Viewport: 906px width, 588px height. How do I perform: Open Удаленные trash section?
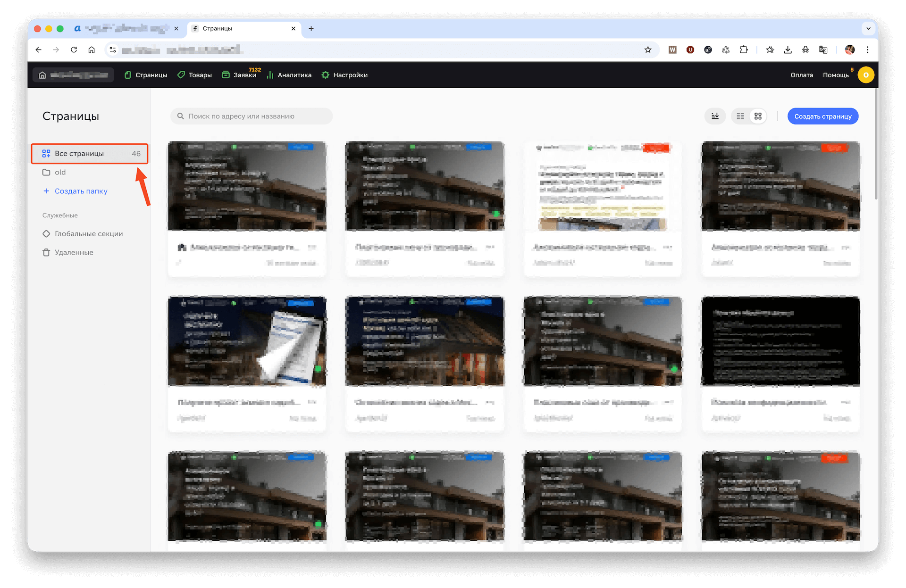[74, 253]
